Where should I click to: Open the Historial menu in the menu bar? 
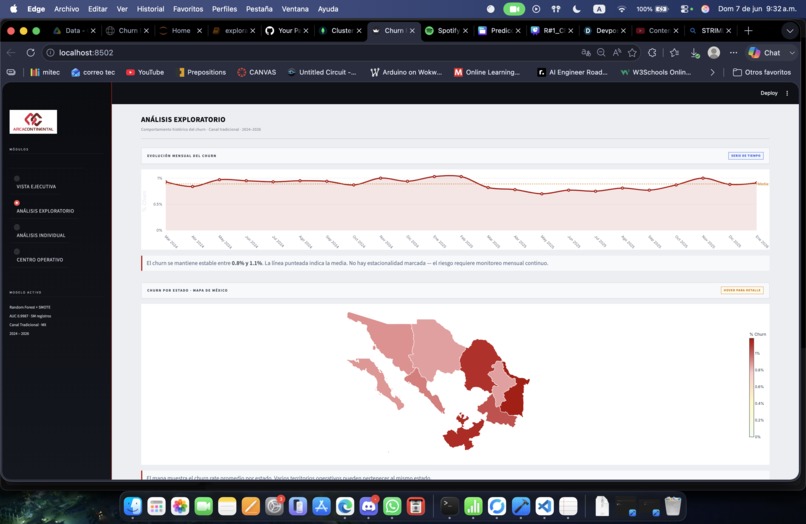tap(150, 9)
